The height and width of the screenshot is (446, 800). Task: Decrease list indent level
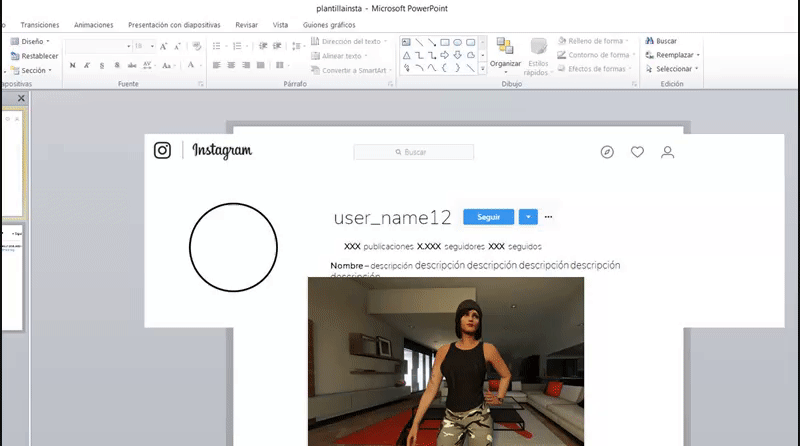pos(263,46)
